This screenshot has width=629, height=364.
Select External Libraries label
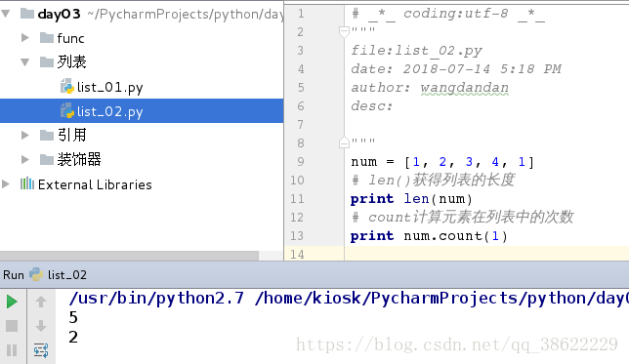95,184
